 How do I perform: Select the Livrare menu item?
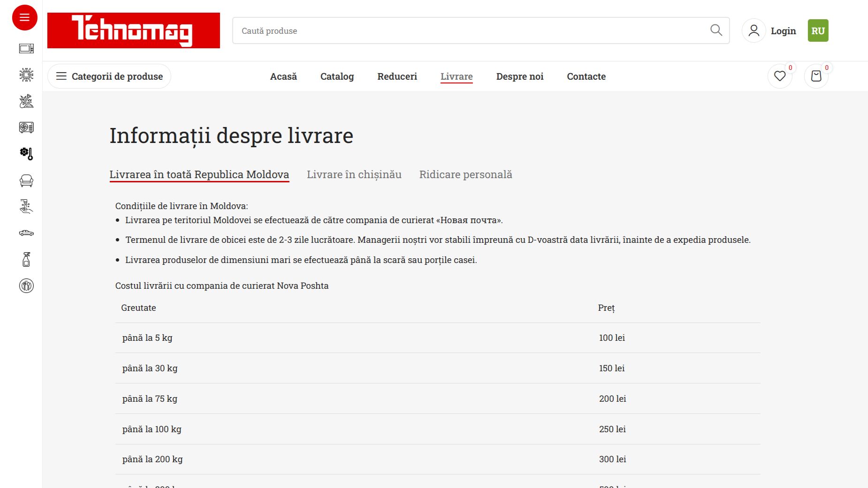click(457, 76)
